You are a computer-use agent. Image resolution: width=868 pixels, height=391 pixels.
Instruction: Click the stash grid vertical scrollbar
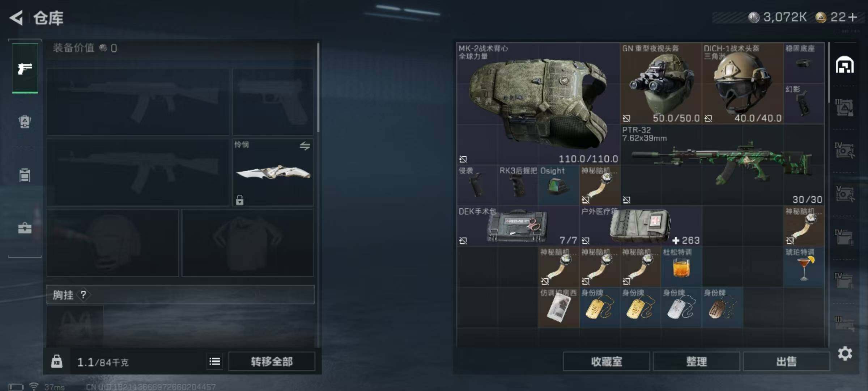[829, 72]
